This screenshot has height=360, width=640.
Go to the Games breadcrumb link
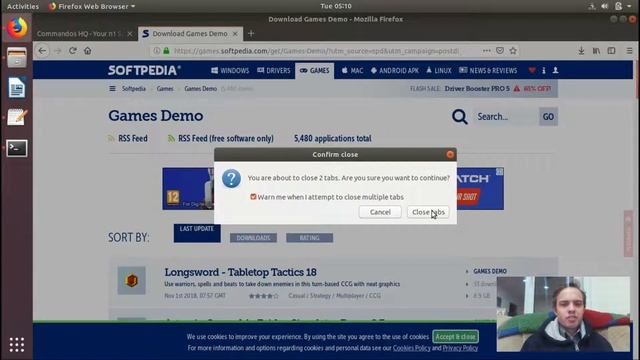pos(165,89)
